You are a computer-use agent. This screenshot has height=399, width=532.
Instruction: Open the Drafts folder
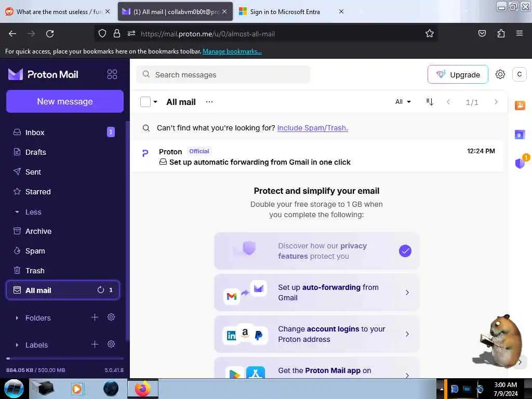coord(63,152)
